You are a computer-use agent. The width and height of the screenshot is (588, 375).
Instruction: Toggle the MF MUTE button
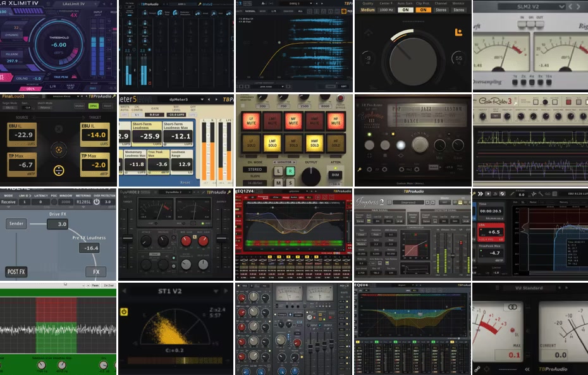click(293, 121)
